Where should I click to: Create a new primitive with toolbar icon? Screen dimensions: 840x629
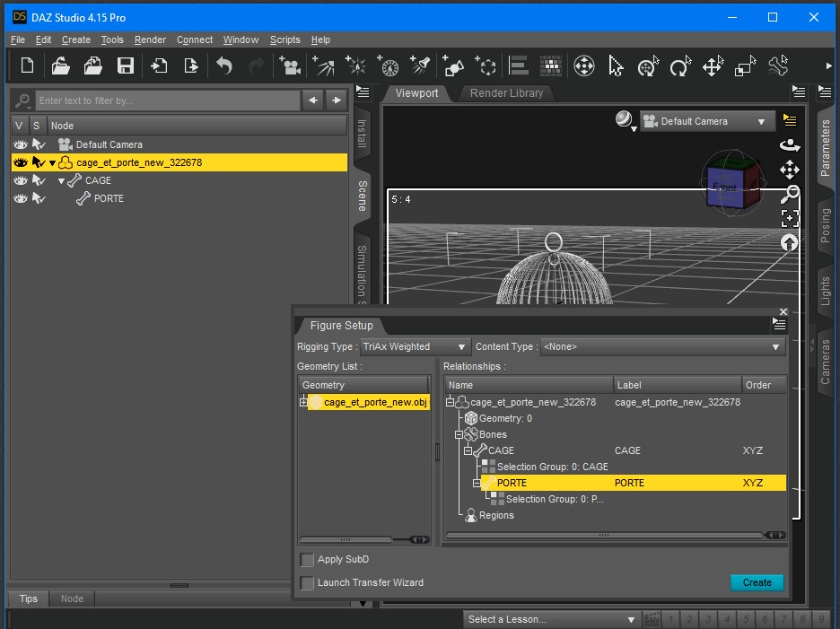(x=453, y=66)
